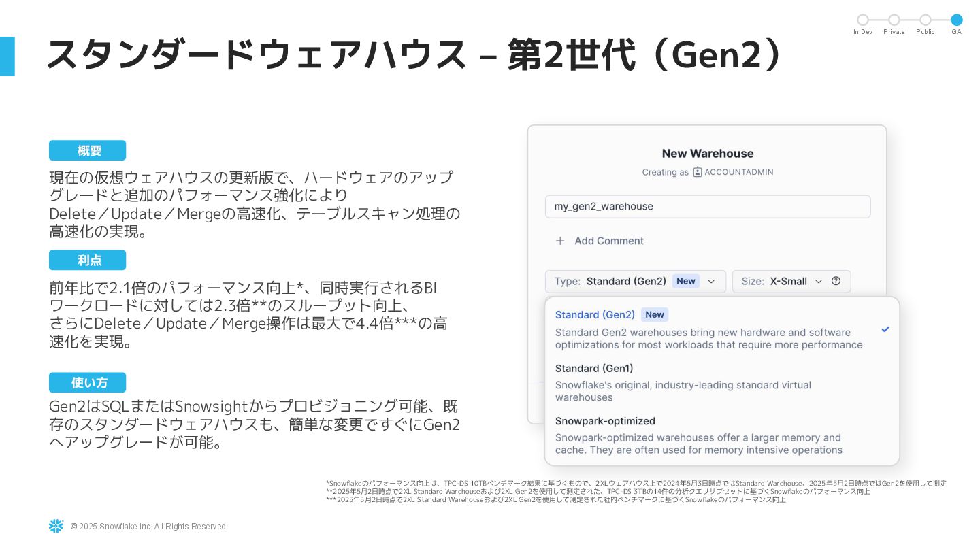Select the Public status circle

(926, 20)
